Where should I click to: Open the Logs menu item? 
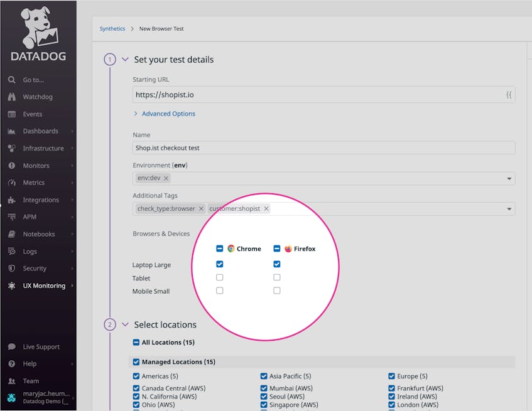click(x=30, y=252)
